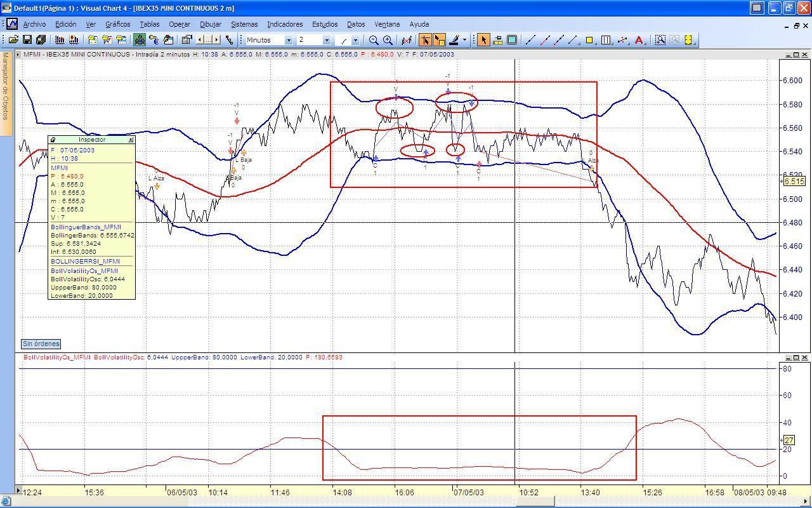812x508 pixels.
Task: Click the save all stacked disks icon
Action: pos(41,40)
